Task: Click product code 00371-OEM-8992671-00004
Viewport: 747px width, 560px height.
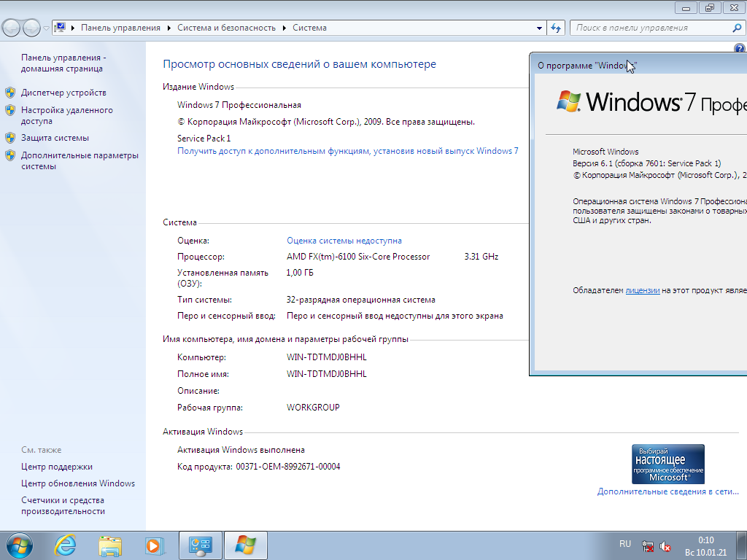Action: point(287,467)
